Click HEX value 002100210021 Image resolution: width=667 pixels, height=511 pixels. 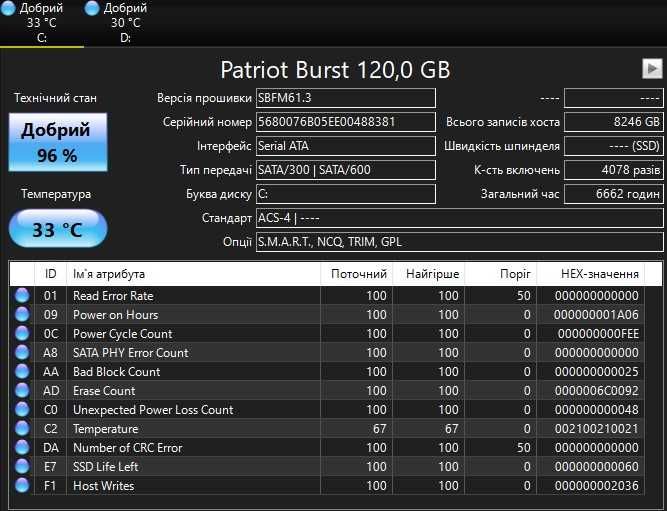596,428
